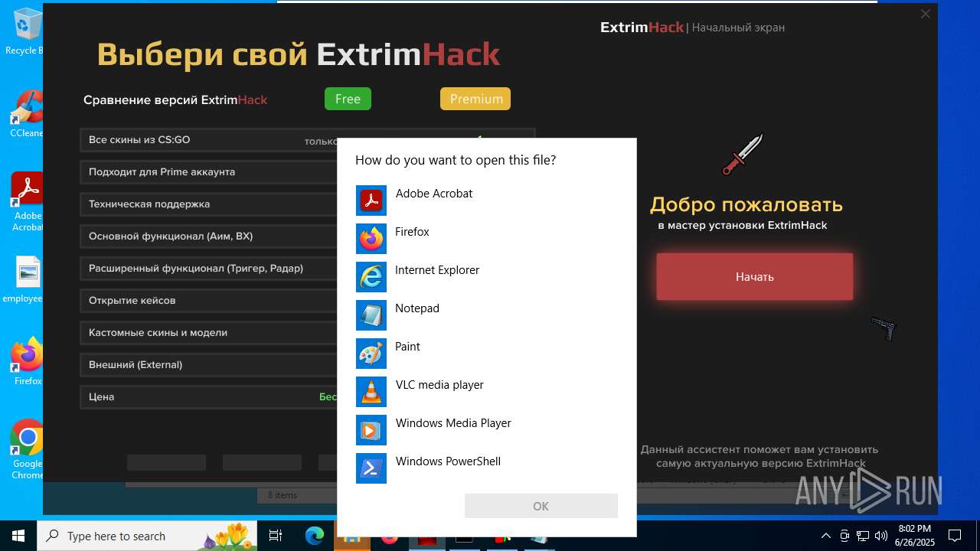
Task: Click OK in the open-with dialog
Action: coord(541,506)
